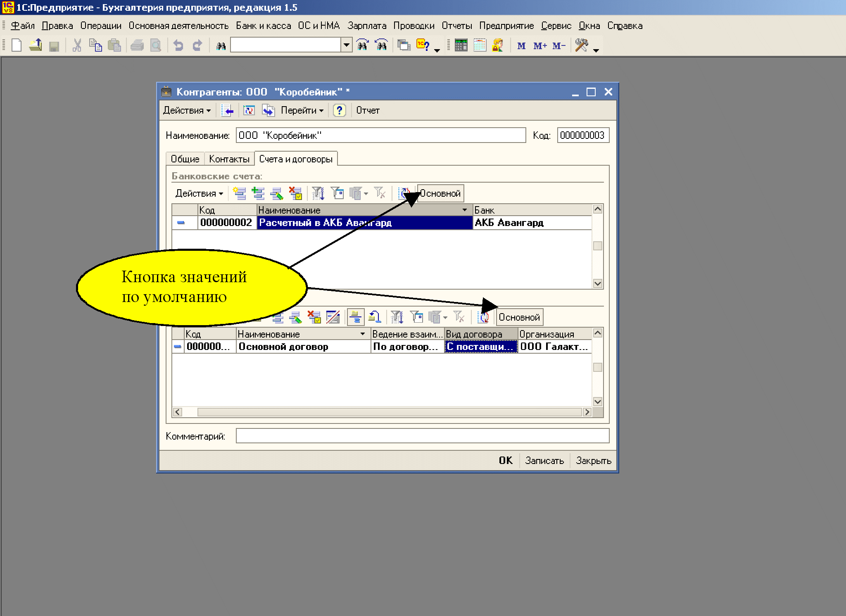Click the Undo arrow icon
The image size is (846, 616).
click(178, 45)
